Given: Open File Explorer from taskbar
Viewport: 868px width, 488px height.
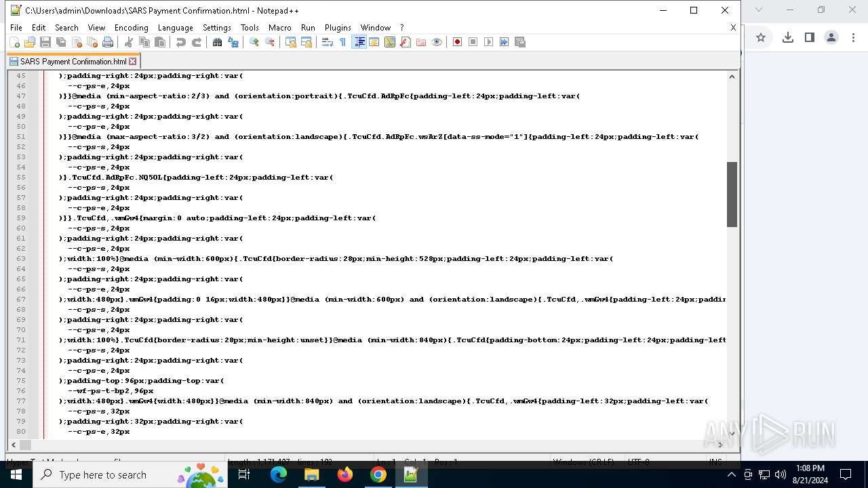Looking at the screenshot, I should [x=312, y=474].
